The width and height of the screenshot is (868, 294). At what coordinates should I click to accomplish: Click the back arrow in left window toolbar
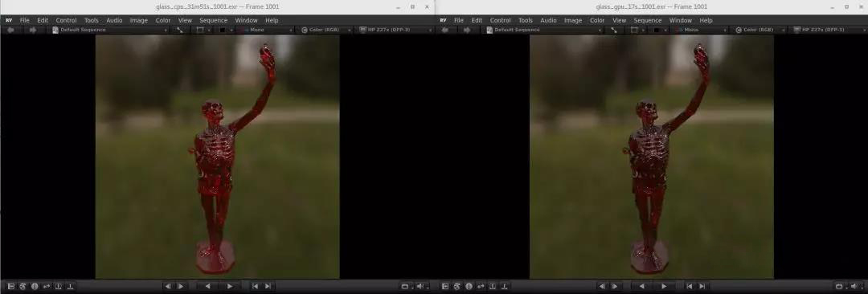10,30
